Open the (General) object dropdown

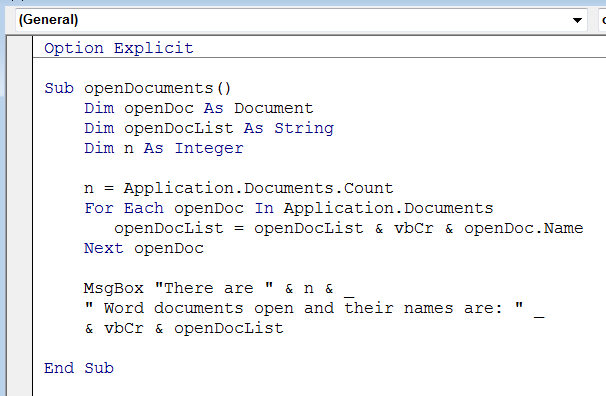tap(301, 20)
